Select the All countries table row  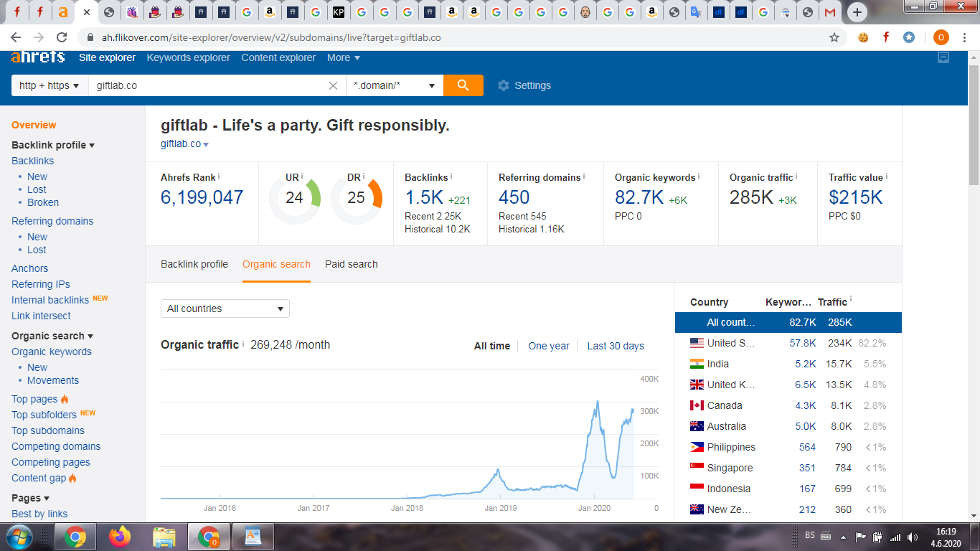point(788,322)
